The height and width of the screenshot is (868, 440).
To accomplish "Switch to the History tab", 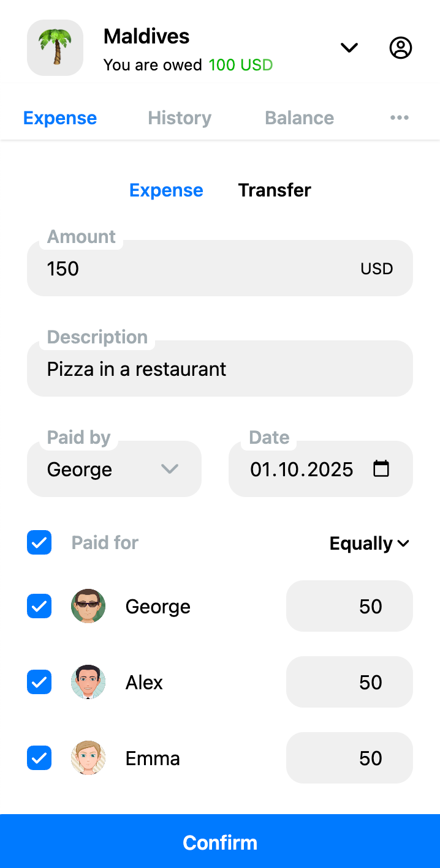I will (179, 118).
